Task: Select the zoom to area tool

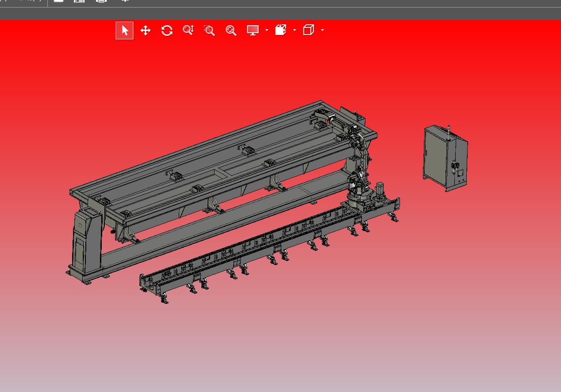Action: click(209, 31)
